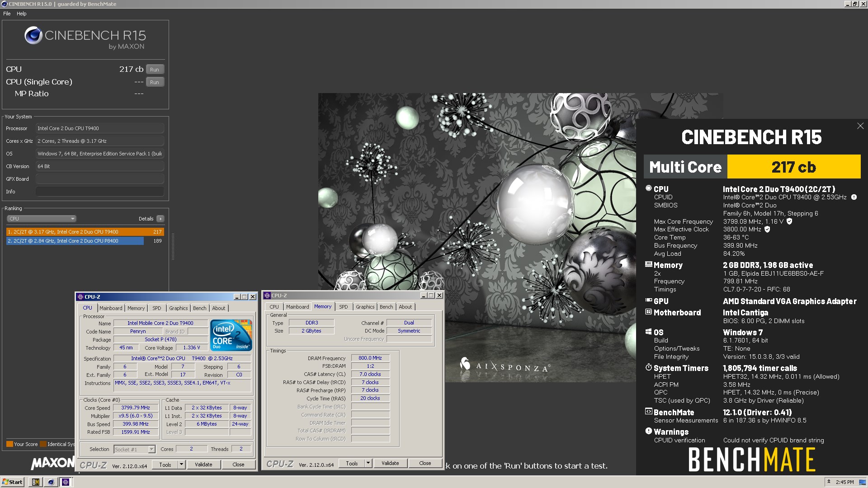Viewport: 868px width, 488px height.
Task: Click the BenchMate taskbar icon
Action: pyautogui.click(x=35, y=482)
